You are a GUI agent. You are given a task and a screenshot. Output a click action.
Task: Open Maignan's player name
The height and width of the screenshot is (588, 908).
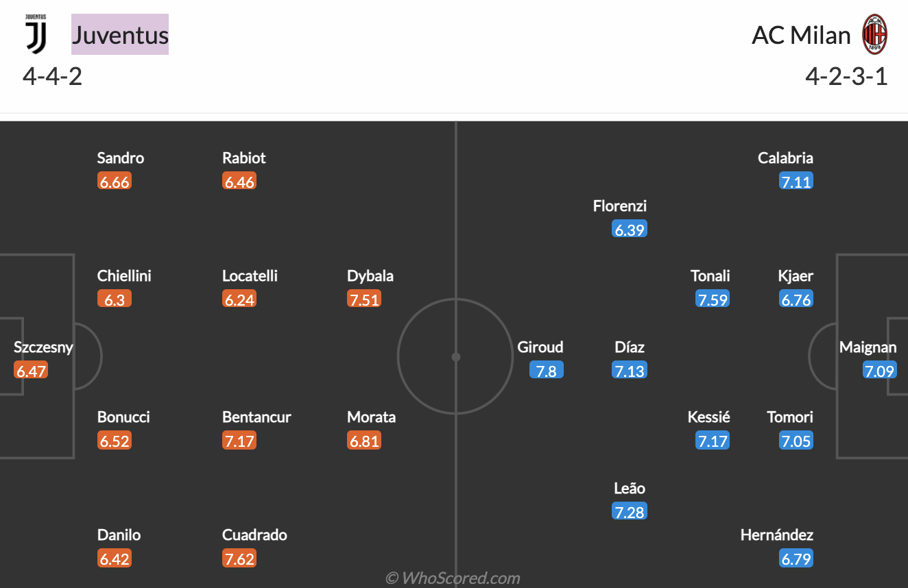click(868, 347)
